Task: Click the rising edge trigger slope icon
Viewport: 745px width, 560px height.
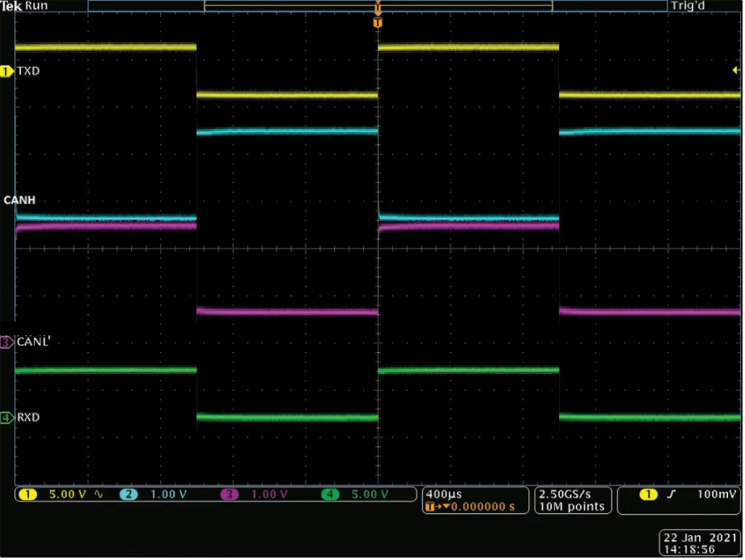Action: [671, 495]
